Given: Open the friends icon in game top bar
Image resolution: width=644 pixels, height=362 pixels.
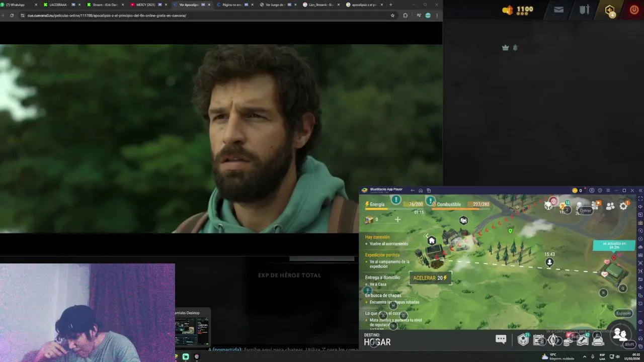Looking at the screenshot, I should 610,206.
